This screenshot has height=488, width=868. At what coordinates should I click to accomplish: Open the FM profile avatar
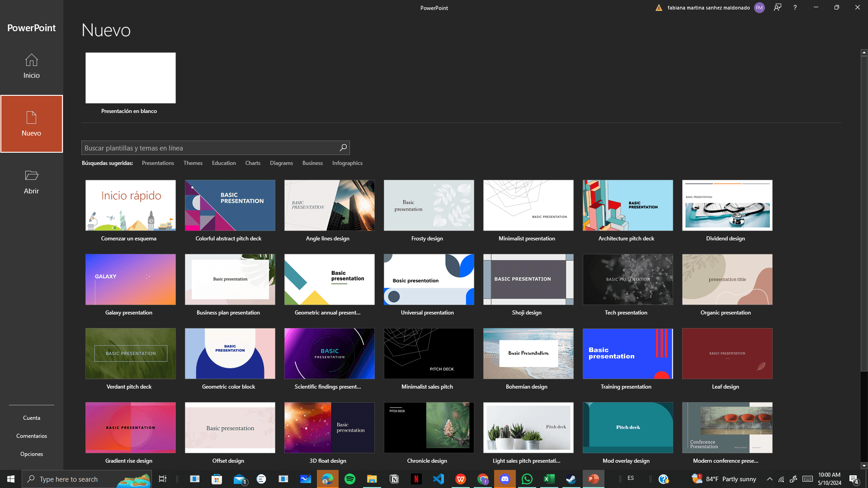759,8
